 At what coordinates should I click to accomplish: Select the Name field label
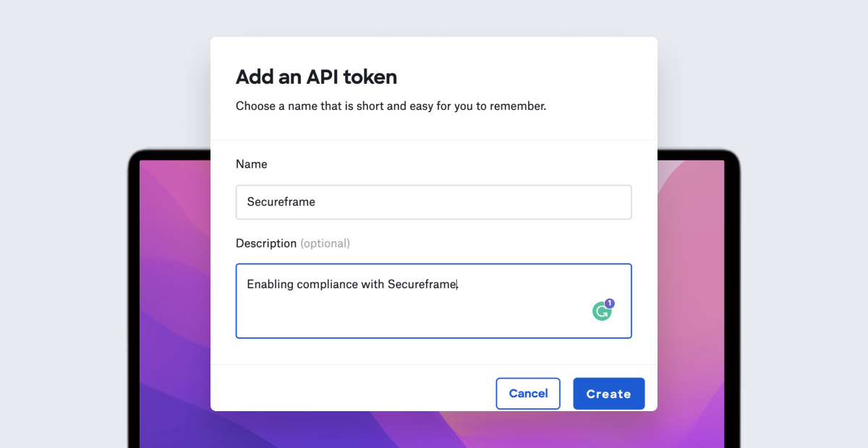pyautogui.click(x=251, y=164)
